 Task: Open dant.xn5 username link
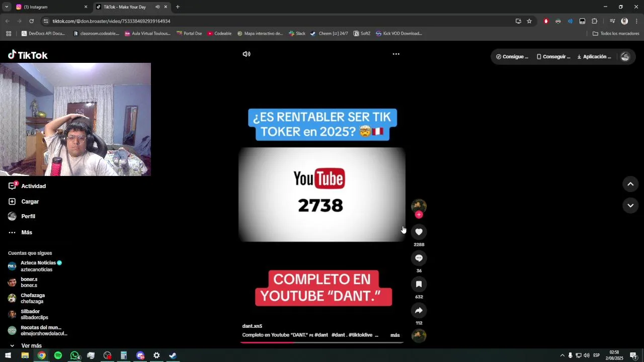click(252, 326)
